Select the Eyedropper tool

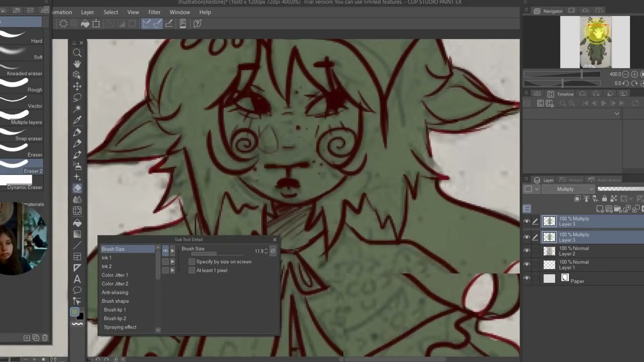pos(77,120)
